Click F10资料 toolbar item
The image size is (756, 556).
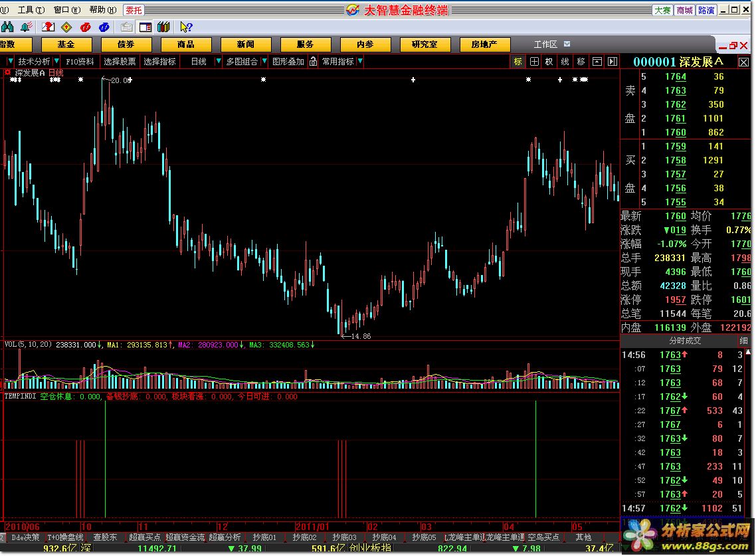coord(80,62)
